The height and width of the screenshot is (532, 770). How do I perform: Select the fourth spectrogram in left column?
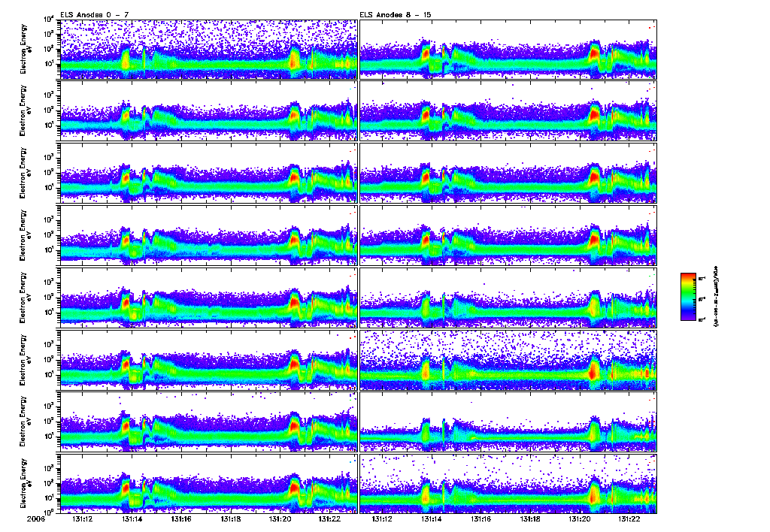(208, 236)
